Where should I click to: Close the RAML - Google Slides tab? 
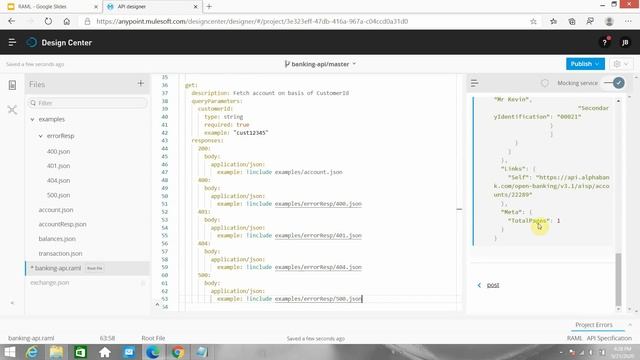pyautogui.click(x=96, y=7)
